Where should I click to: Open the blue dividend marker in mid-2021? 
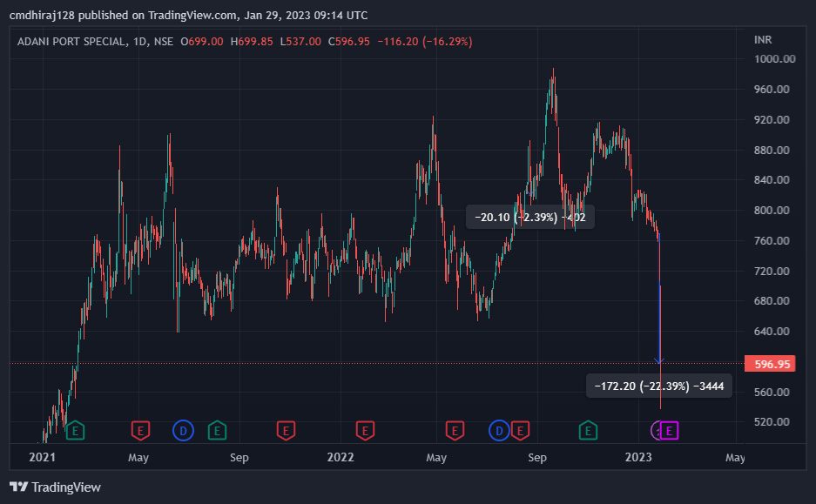coord(183,431)
